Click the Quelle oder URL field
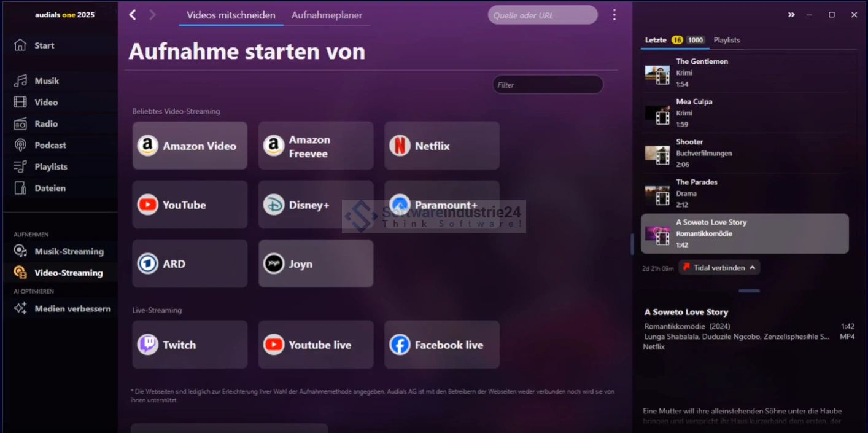868x433 pixels. click(x=542, y=15)
